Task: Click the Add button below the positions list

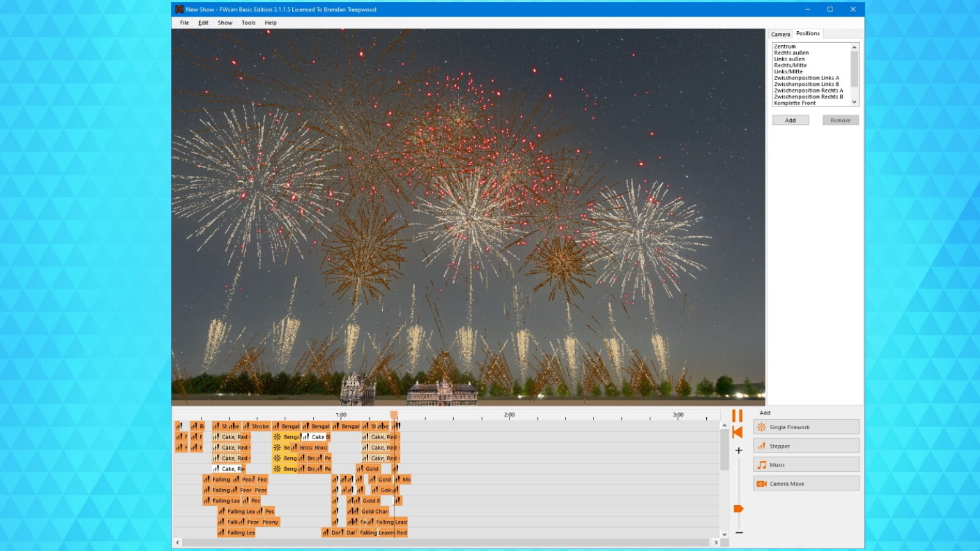Action: [x=791, y=120]
